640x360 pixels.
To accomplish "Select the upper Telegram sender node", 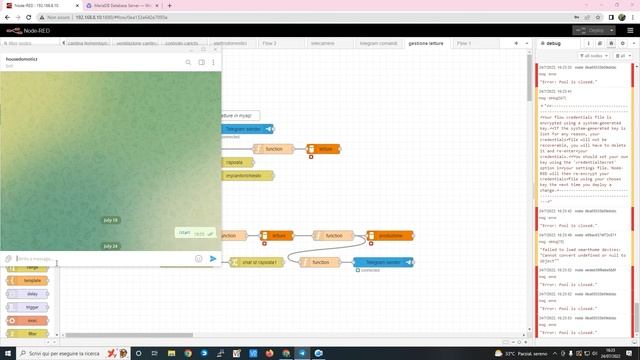I will tap(247, 129).
